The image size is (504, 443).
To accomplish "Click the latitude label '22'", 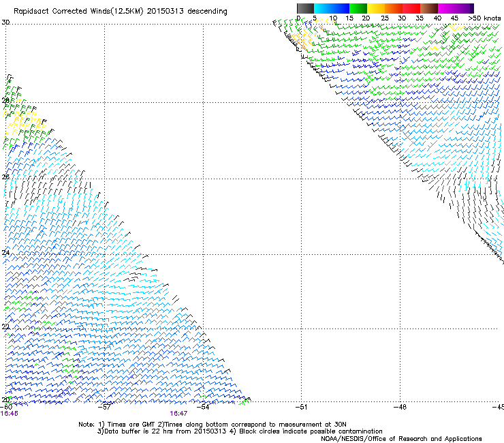I will pyautogui.click(x=5, y=327).
